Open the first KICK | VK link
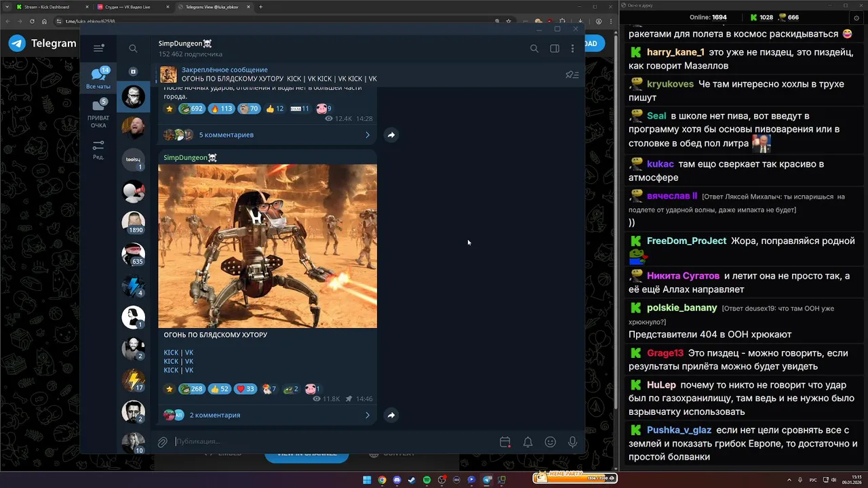Screen dimensions: 868x488 coord(178,352)
